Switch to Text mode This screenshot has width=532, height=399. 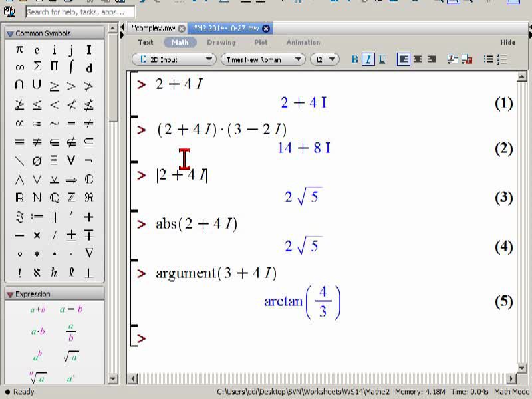pos(146,43)
